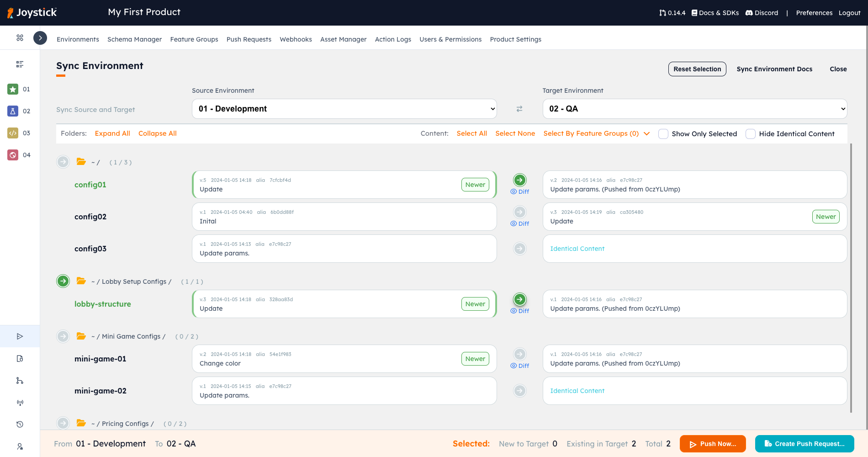
Task: Open the history clock sidebar icon
Action: coord(20,425)
